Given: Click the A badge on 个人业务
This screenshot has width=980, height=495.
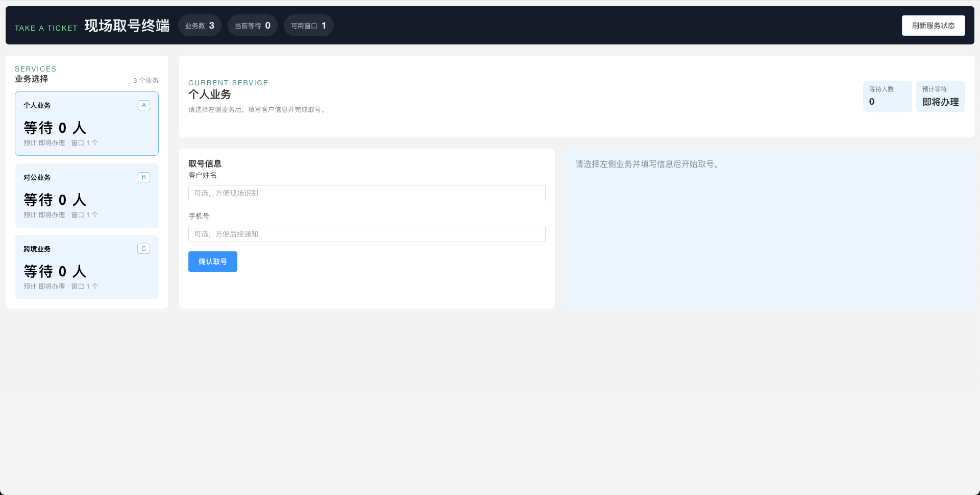Looking at the screenshot, I should 144,105.
